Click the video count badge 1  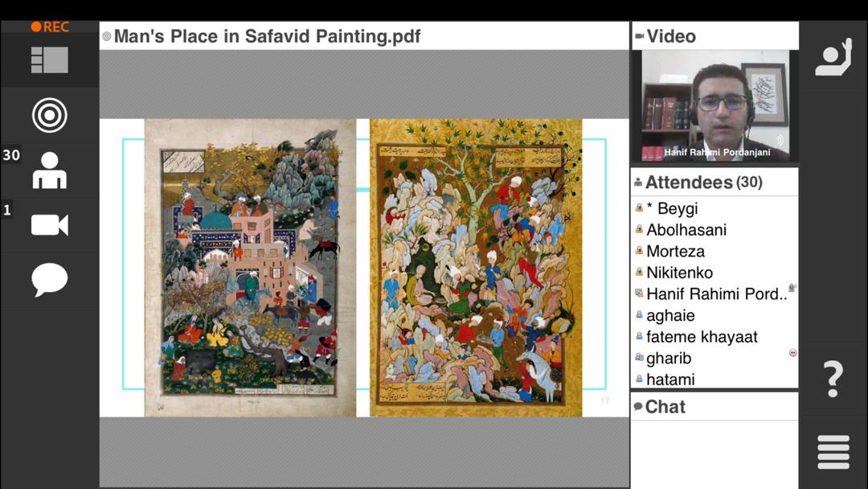tap(7, 211)
